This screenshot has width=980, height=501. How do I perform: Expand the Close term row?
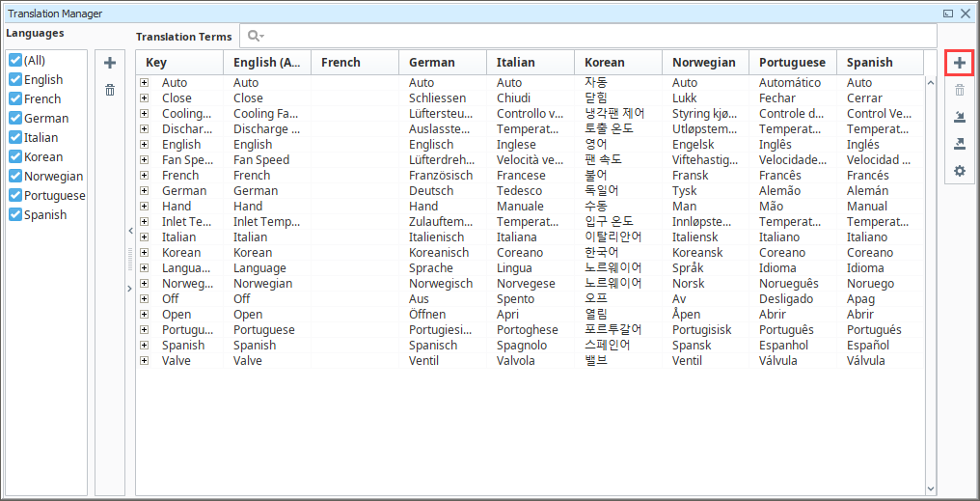point(145,98)
